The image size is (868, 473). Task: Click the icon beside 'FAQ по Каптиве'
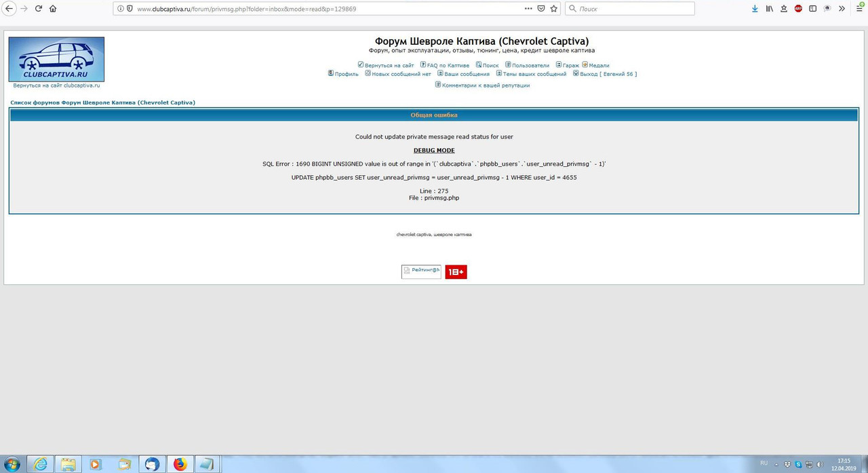(x=423, y=65)
